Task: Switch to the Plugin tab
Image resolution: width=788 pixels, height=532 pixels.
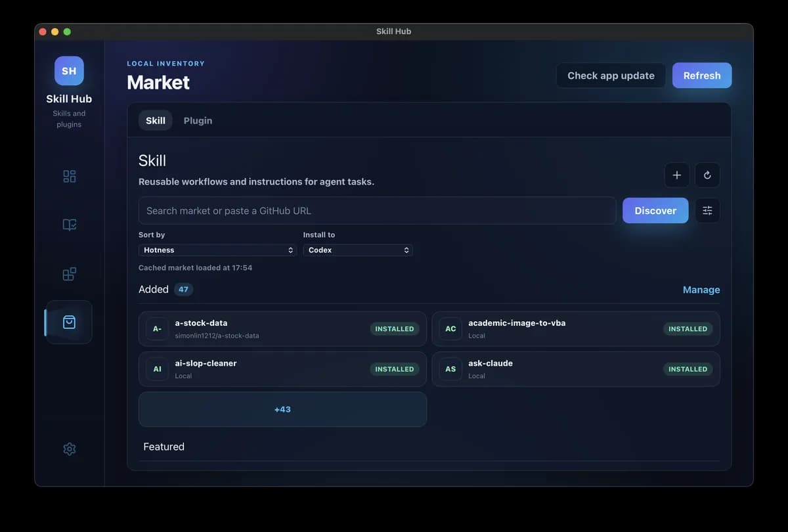Action: [x=198, y=120]
